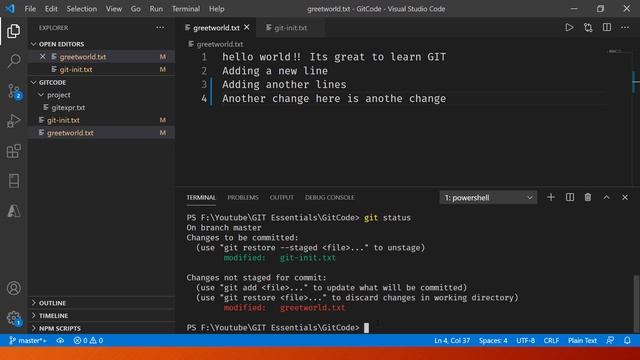Expand the Outline section
The height and width of the screenshot is (360, 640).
pos(52,303)
